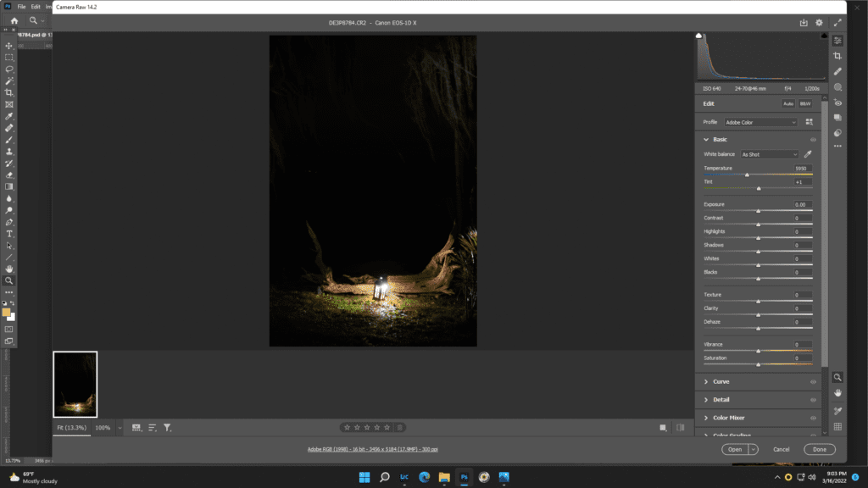Browse profiles using the grid icon
Viewport: 868px width, 488px height.
[810, 122]
